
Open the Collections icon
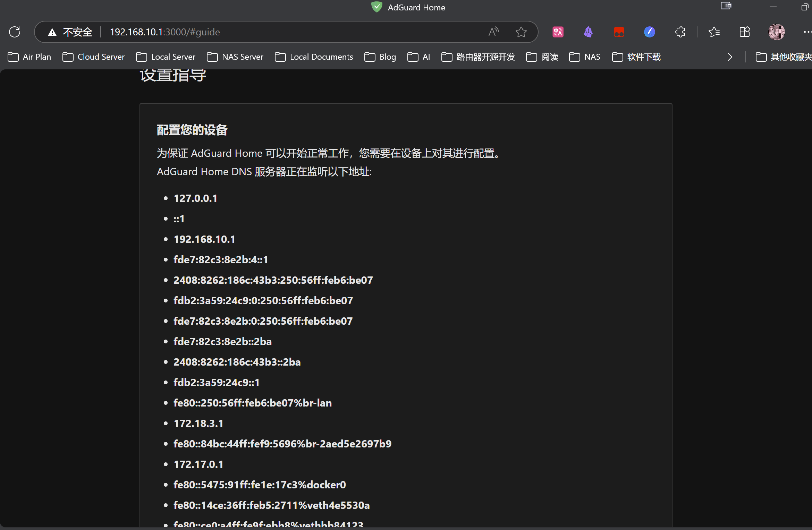tap(745, 32)
